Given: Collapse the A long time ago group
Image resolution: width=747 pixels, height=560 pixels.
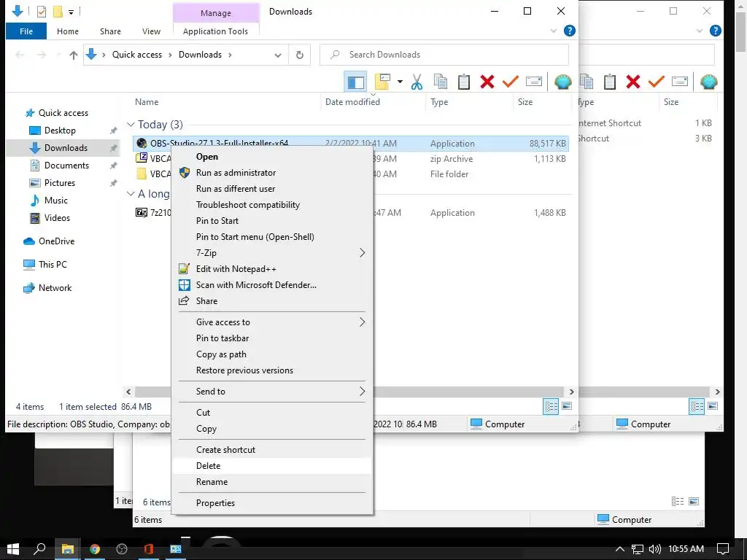Looking at the screenshot, I should [131, 194].
